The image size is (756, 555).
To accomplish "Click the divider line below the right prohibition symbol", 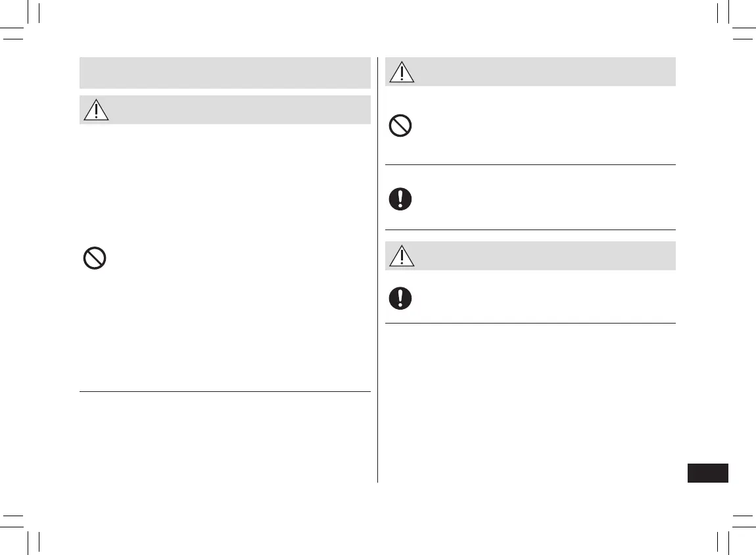I will coord(530,164).
